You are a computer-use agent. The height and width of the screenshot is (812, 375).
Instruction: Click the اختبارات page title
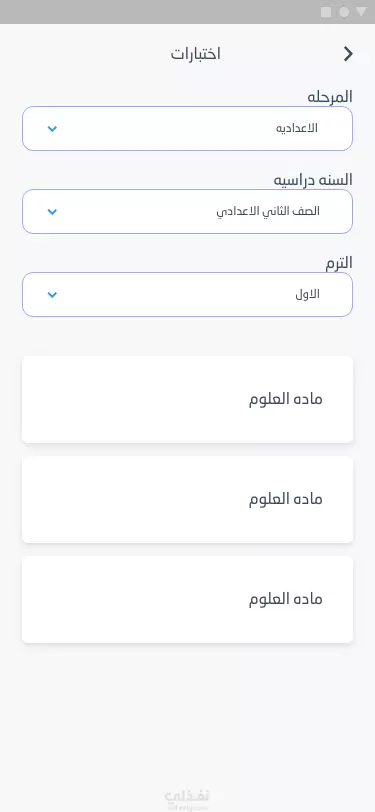[196, 54]
